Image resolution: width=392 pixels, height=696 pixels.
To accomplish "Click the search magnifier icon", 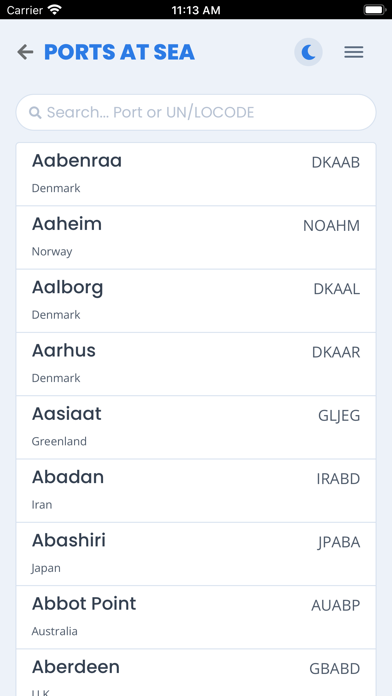I will tap(35, 112).
